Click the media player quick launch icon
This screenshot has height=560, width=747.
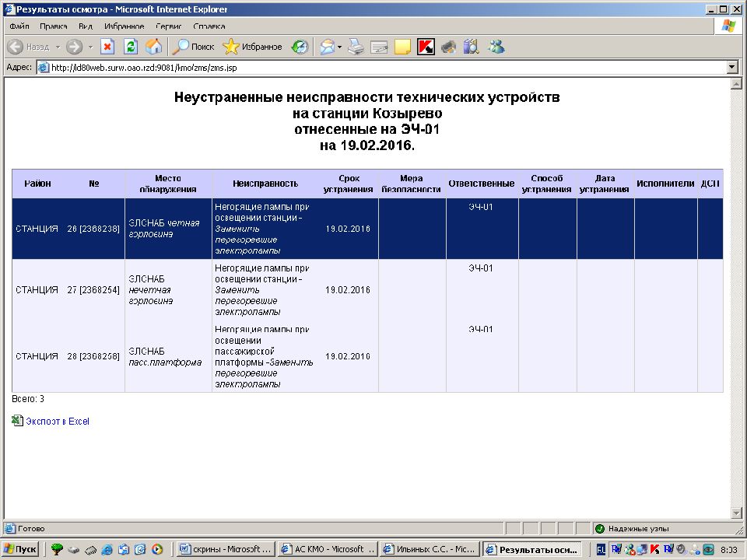click(157, 549)
